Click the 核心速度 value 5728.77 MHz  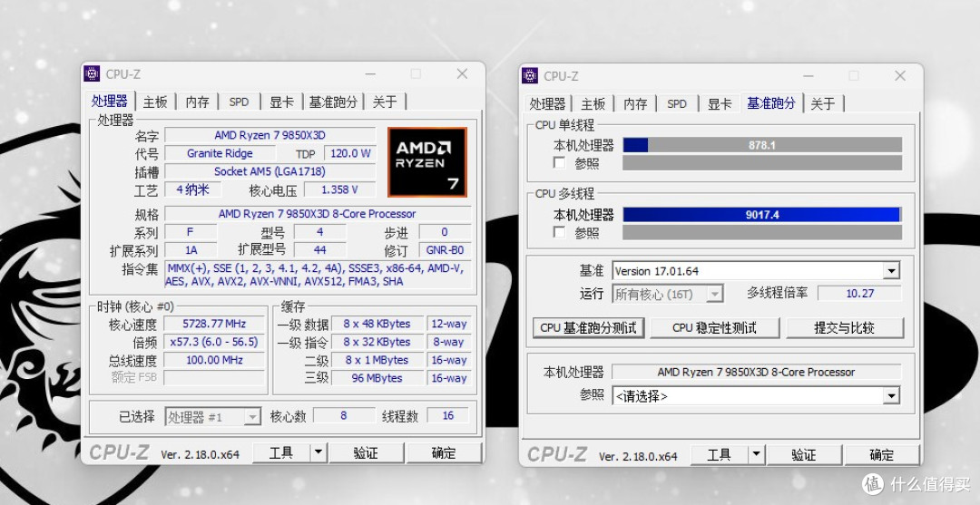[214, 324]
